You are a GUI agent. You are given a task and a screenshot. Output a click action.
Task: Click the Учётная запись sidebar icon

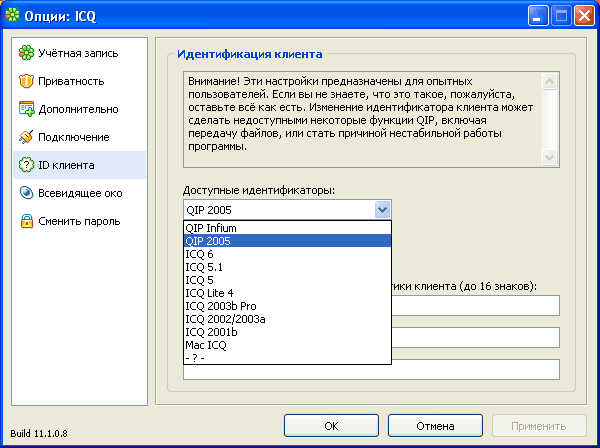[x=26, y=52]
